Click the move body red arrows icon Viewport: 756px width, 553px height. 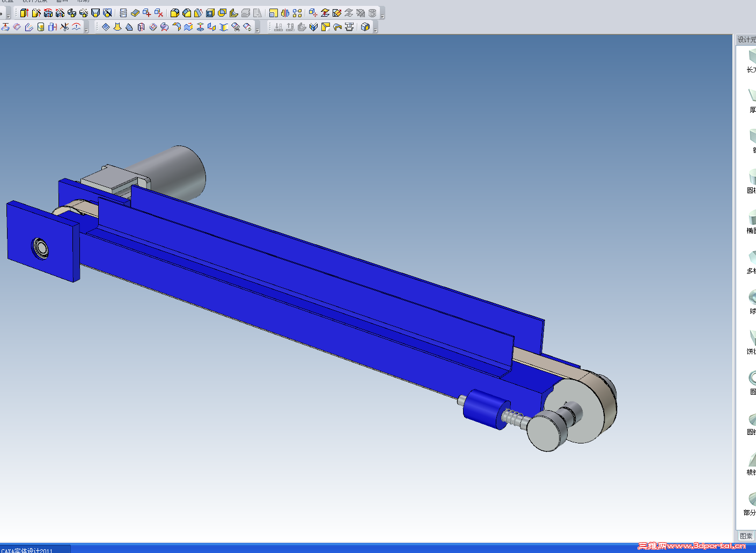click(x=313, y=13)
